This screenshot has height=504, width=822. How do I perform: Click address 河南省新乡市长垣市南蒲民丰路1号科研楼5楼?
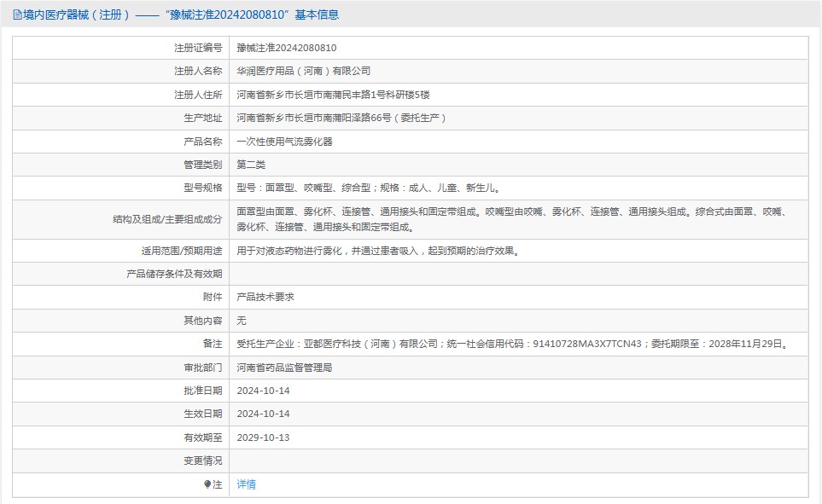334,95
